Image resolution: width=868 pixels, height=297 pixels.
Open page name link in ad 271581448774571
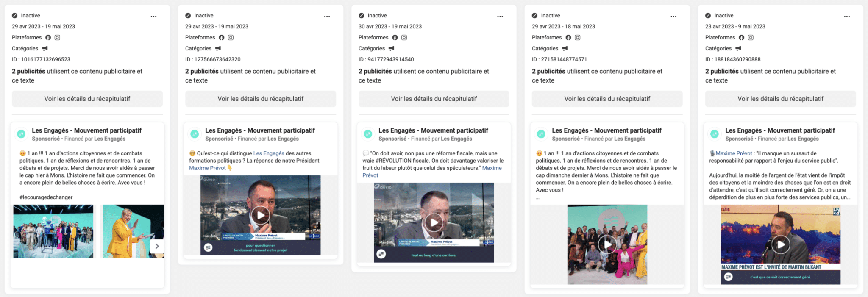(x=606, y=130)
